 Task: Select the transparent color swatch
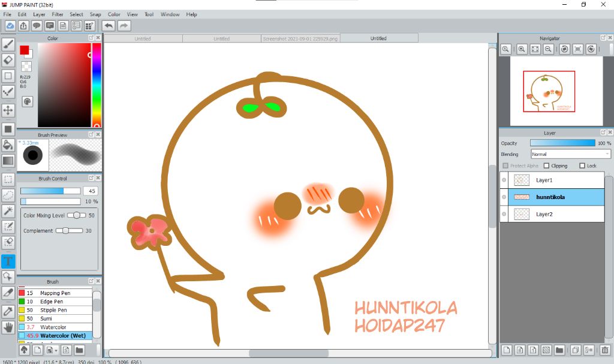(26, 66)
